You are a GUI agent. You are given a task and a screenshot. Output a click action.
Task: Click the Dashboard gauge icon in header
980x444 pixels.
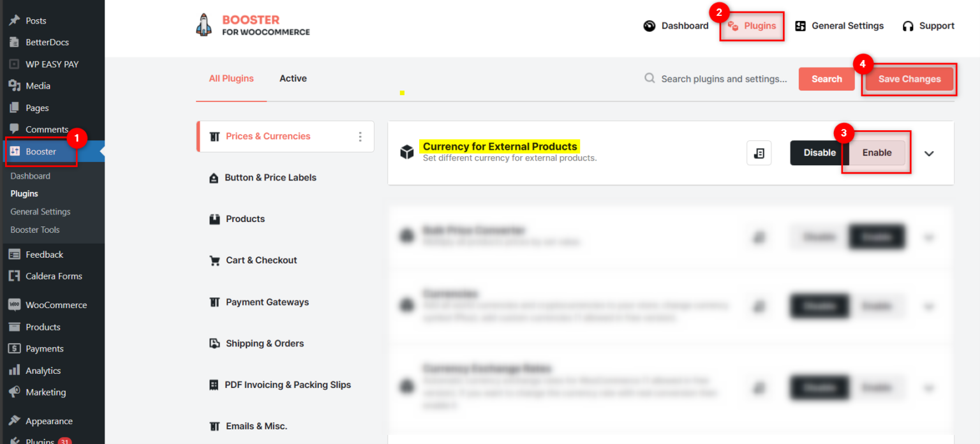[650, 26]
